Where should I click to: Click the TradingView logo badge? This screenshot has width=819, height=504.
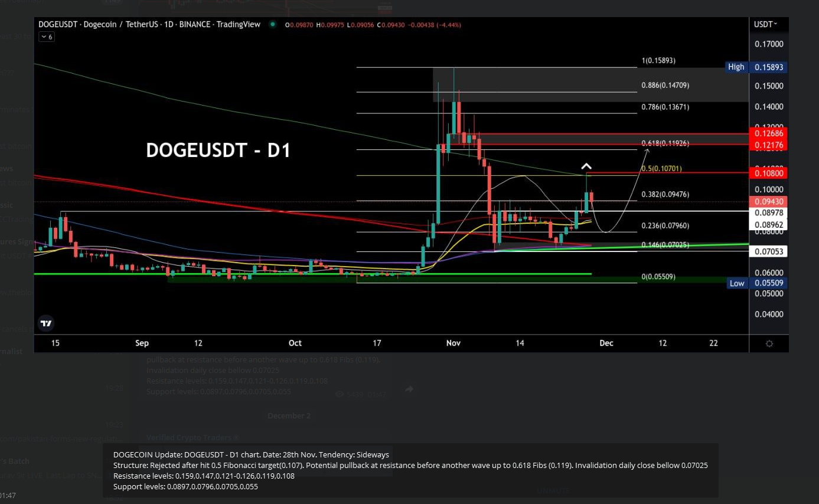[x=45, y=323]
